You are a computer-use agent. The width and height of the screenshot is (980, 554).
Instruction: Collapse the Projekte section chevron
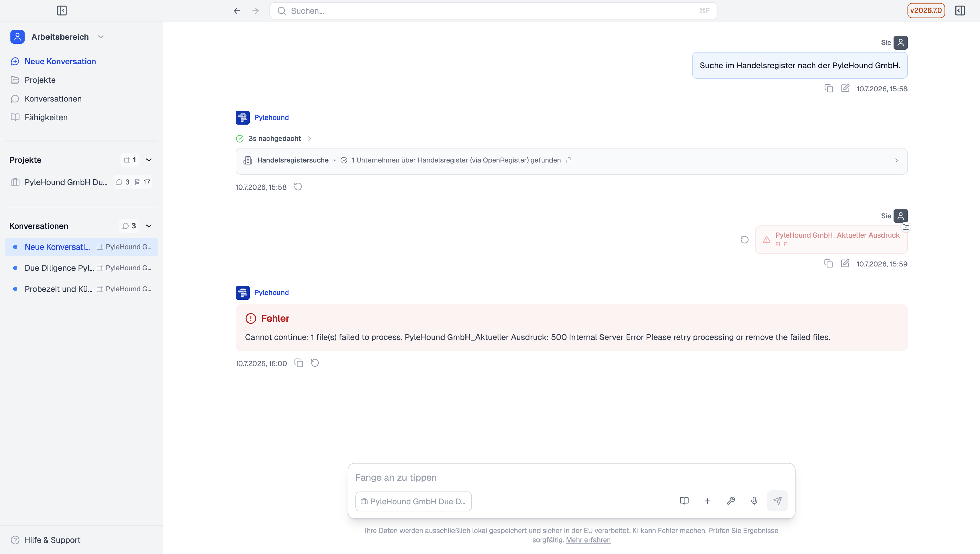[x=149, y=160]
